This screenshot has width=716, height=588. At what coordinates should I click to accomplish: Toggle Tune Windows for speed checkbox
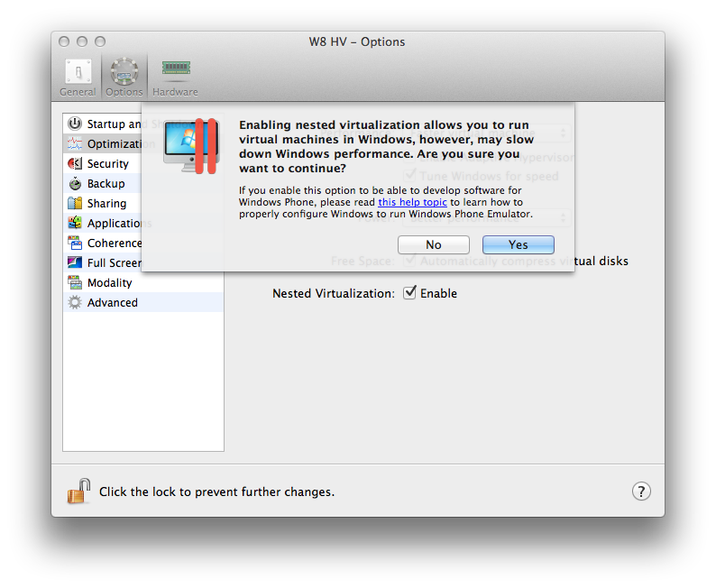point(409,175)
